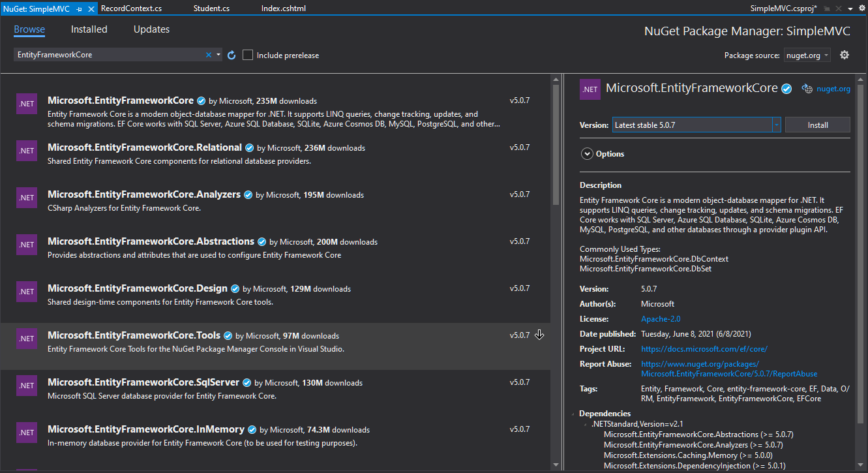This screenshot has width=868, height=473.
Task: Click the Install button
Action: coord(818,125)
